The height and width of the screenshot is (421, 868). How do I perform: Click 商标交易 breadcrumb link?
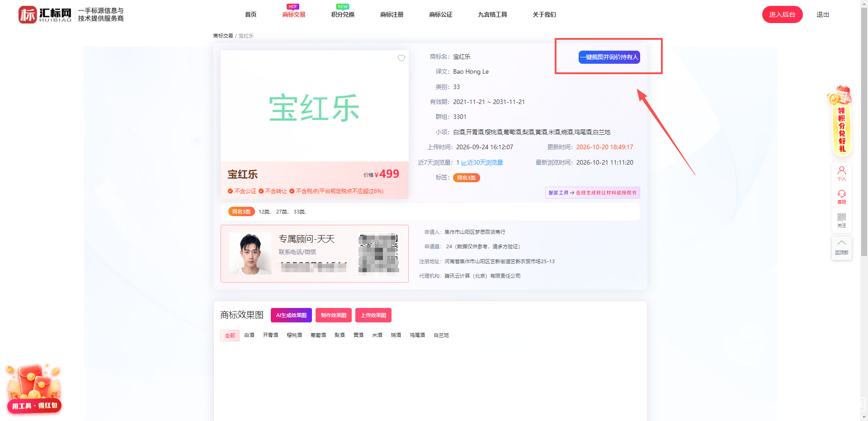pyautogui.click(x=223, y=36)
